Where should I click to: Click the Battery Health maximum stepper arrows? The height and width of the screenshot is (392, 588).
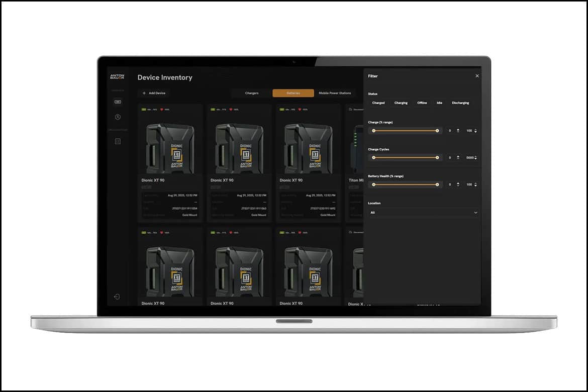[x=475, y=184]
